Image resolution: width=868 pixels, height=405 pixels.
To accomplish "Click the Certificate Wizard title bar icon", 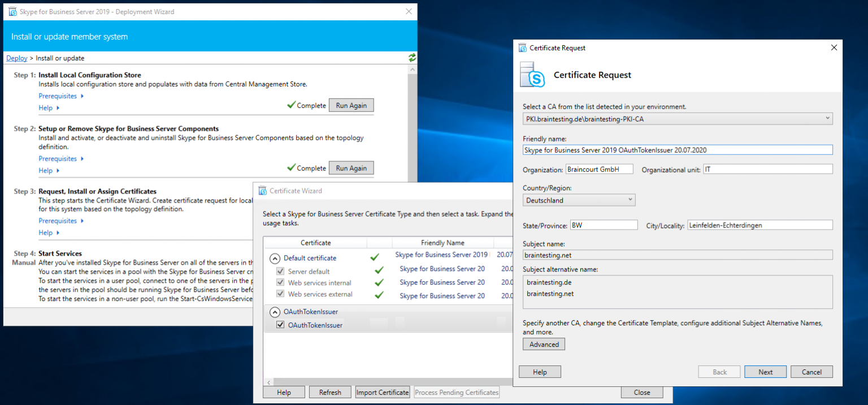I will 262,191.
